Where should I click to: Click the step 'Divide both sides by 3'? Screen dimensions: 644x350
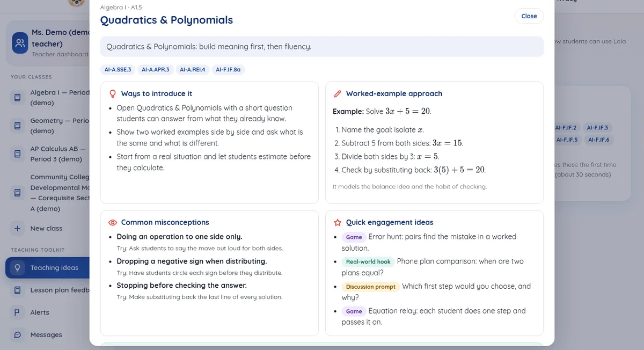[386, 157]
